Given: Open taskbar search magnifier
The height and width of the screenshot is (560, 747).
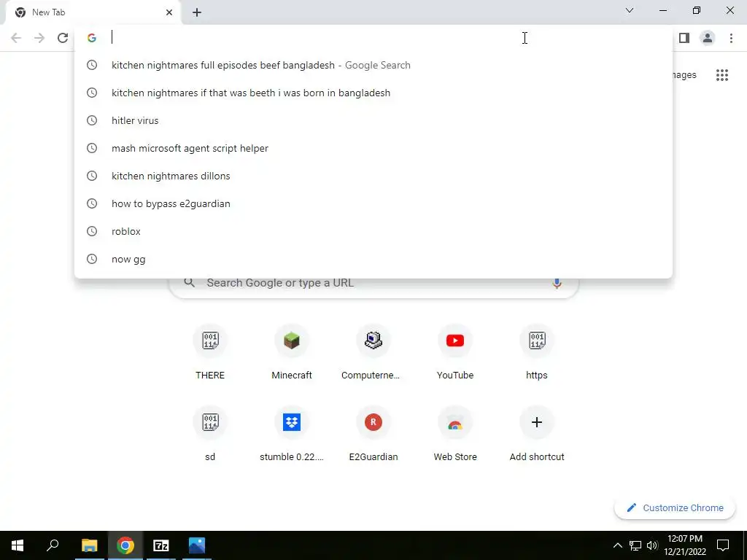Looking at the screenshot, I should click(53, 545).
